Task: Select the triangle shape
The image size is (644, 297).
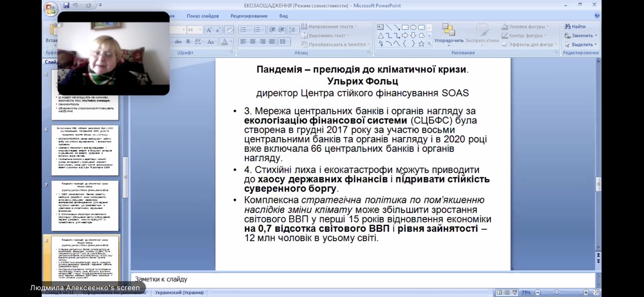Action: point(380,35)
